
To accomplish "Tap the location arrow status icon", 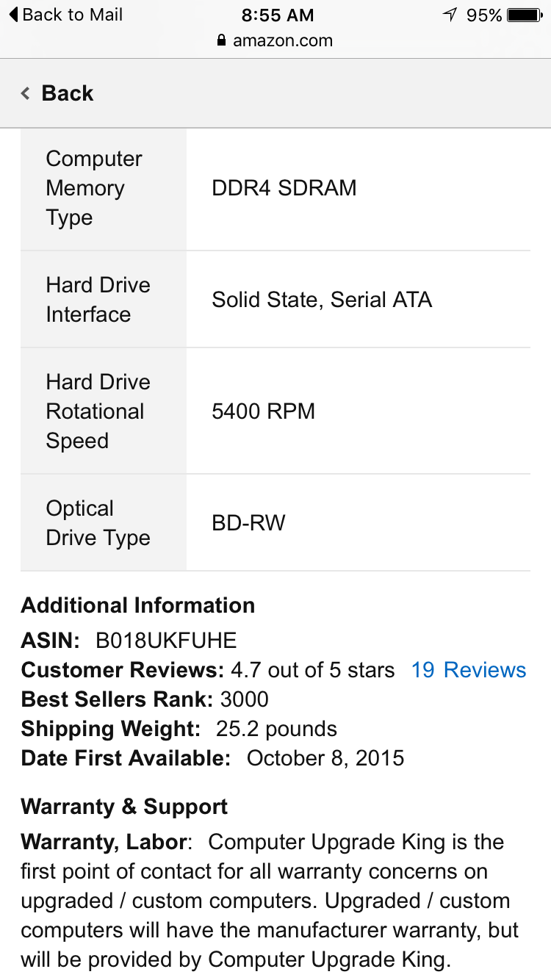I will (x=450, y=15).
